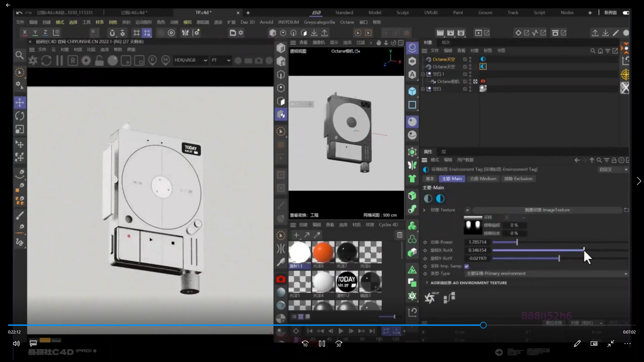Screen dimensions: 644x362
Task: Select the Move tool in left toolbar
Action: pyautogui.click(x=20, y=103)
